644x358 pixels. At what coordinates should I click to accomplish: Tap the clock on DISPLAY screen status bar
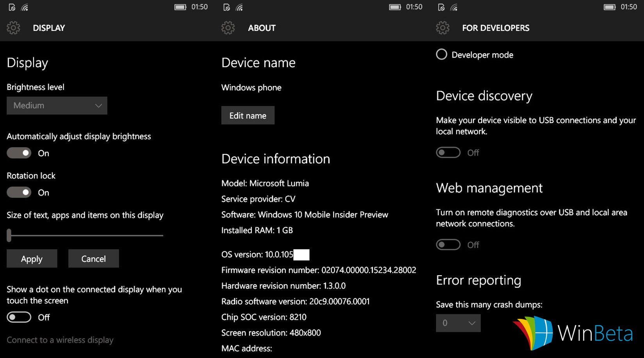[199, 7]
